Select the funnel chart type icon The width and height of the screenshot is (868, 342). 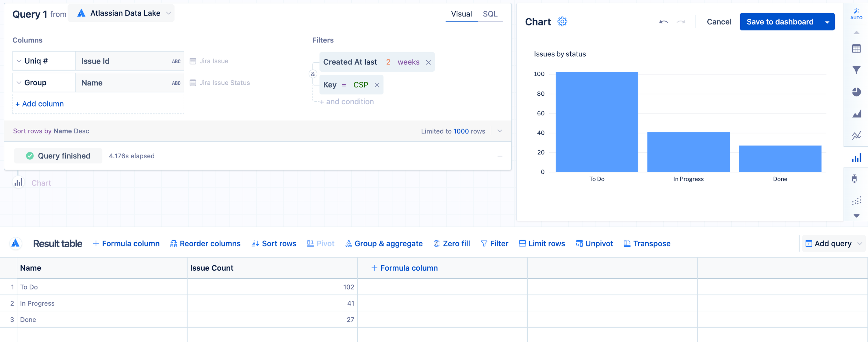tap(856, 70)
